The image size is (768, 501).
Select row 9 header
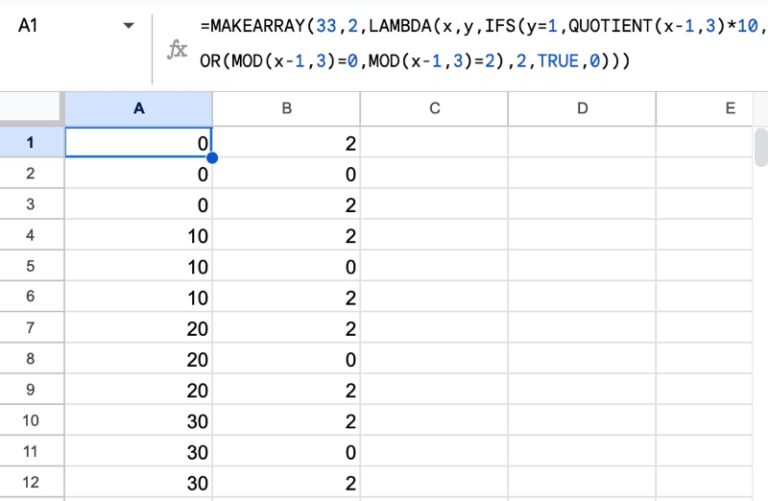30,389
